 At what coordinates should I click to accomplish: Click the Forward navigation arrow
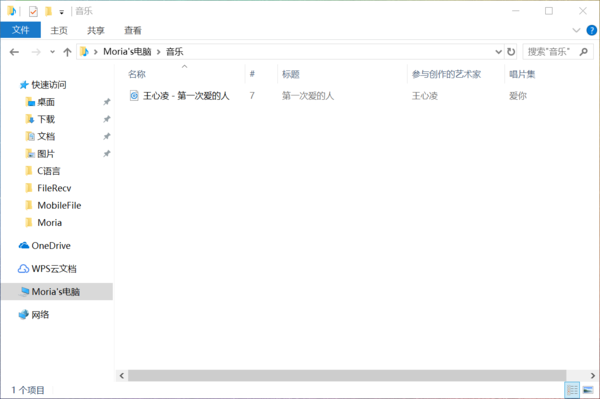[36, 52]
